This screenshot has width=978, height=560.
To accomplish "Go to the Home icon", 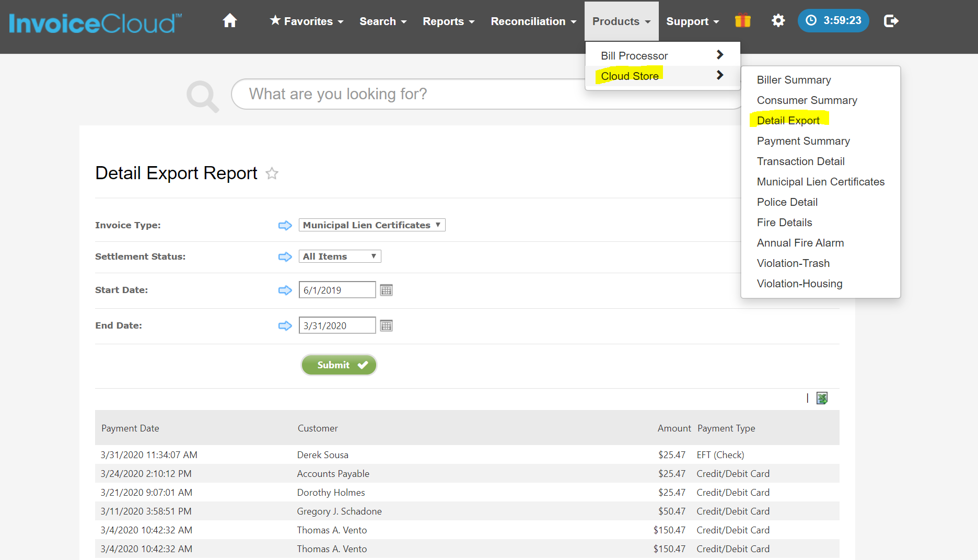I will click(x=230, y=21).
